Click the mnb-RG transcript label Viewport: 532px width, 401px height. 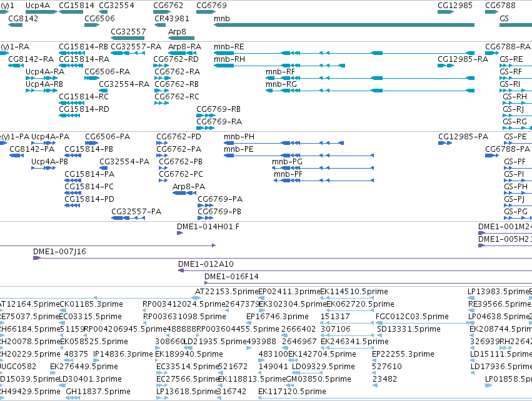(281, 84)
